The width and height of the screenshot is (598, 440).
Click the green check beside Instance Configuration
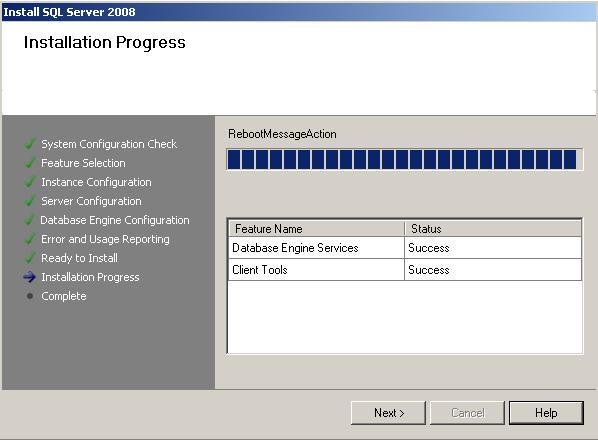(30, 182)
